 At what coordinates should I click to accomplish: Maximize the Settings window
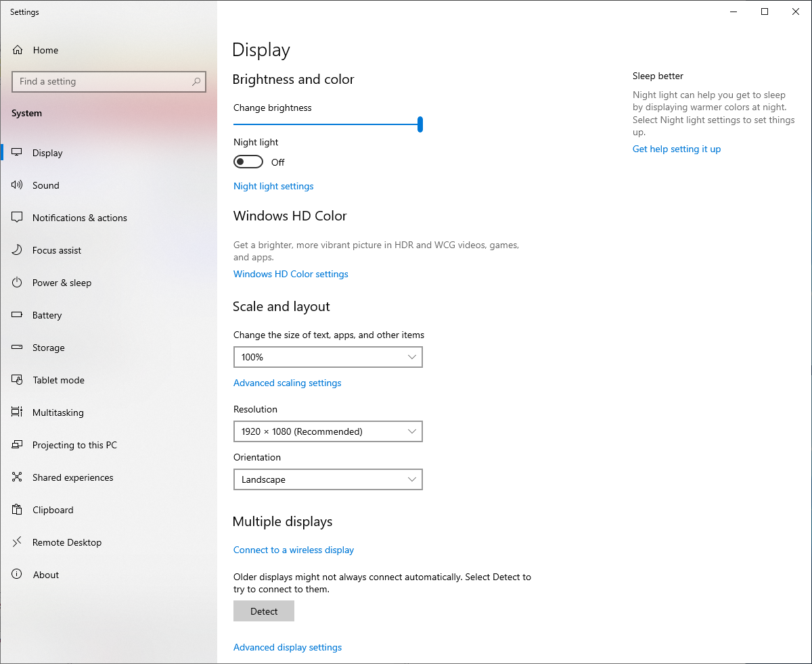click(765, 11)
